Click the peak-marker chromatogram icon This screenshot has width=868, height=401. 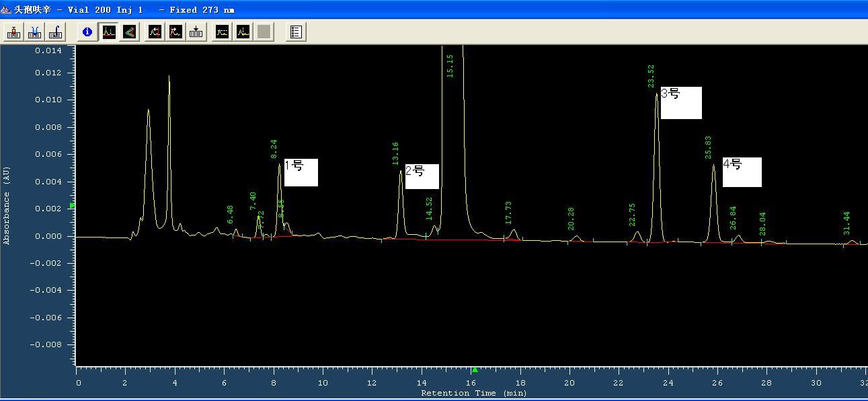tap(243, 32)
